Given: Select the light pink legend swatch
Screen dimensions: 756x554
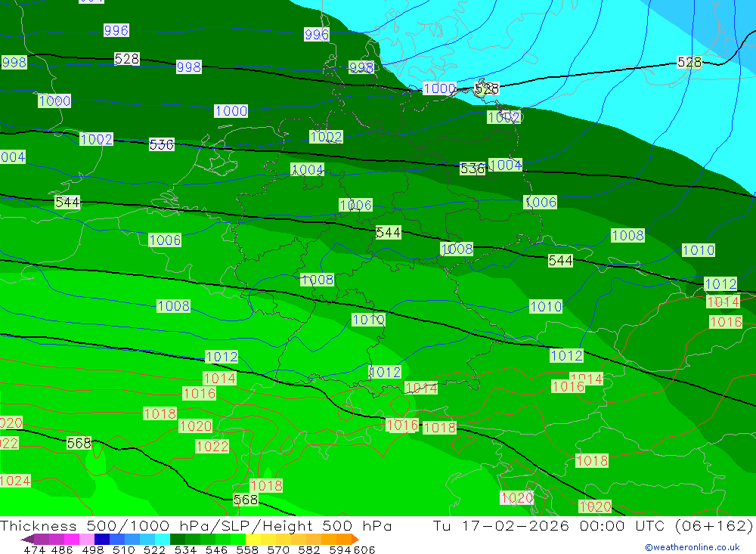Looking at the screenshot, I should click(x=87, y=539).
